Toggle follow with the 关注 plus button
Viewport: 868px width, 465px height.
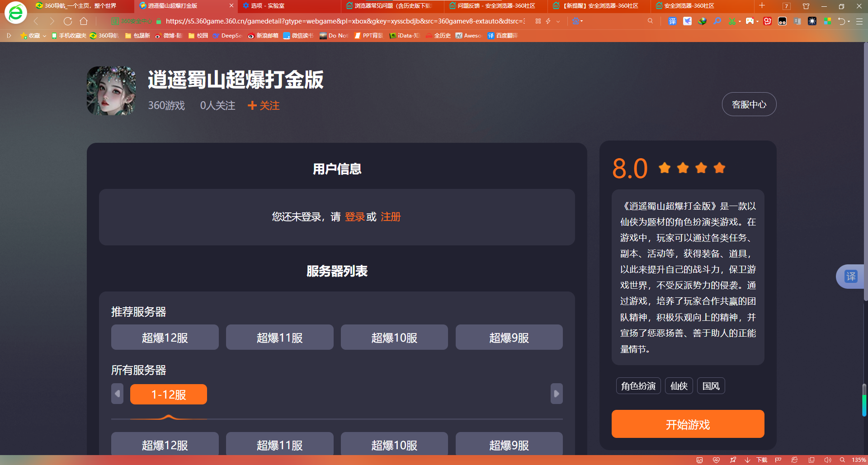pos(264,106)
